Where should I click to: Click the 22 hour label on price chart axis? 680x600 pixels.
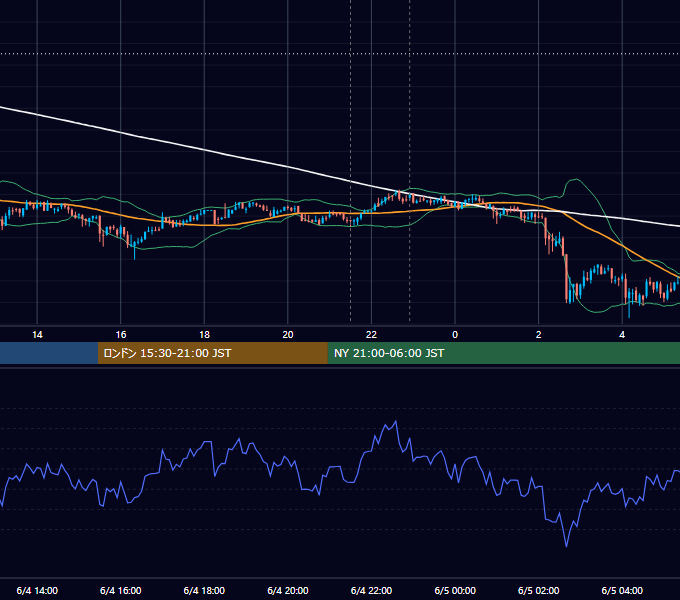coord(371,335)
